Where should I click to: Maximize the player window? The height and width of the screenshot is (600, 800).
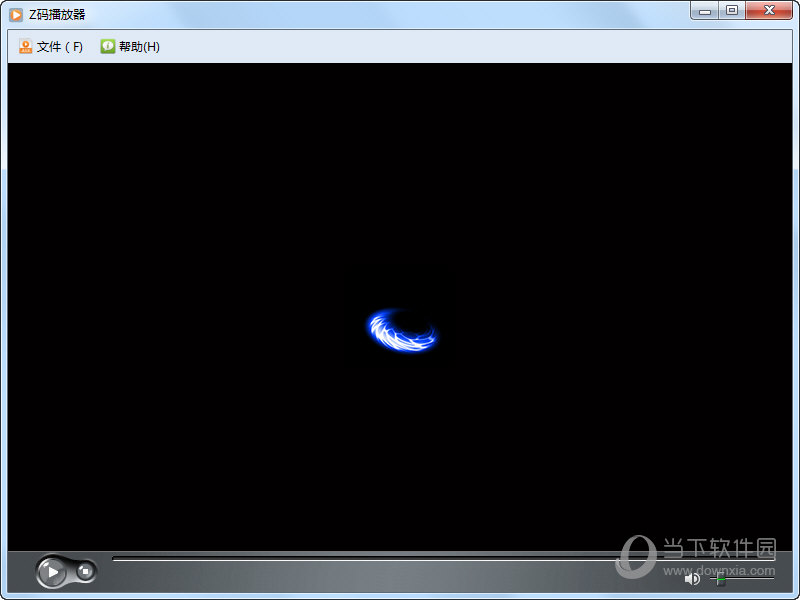pos(732,11)
